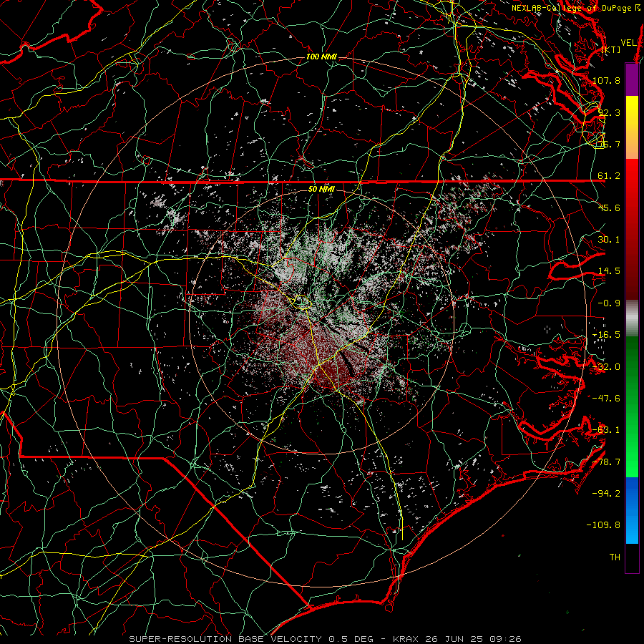This screenshot has height=644, width=644.
Task: Click the -47.6 value on velocity scale
Action: 606,399
